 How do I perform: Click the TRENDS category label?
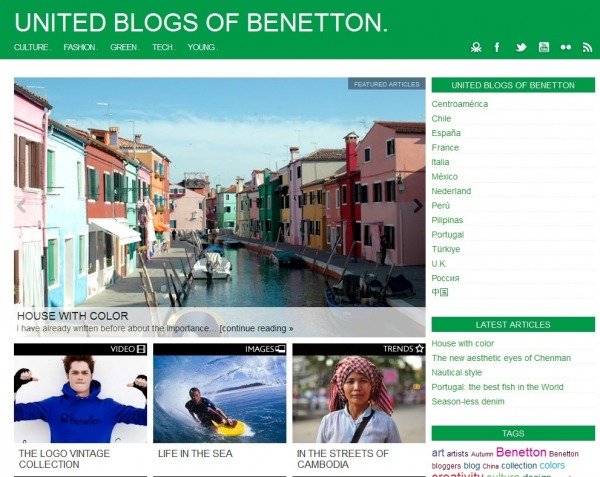point(398,349)
